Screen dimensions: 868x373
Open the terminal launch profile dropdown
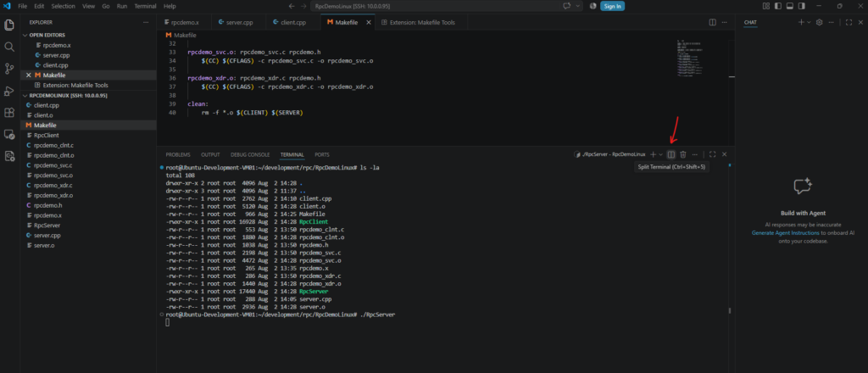click(661, 154)
